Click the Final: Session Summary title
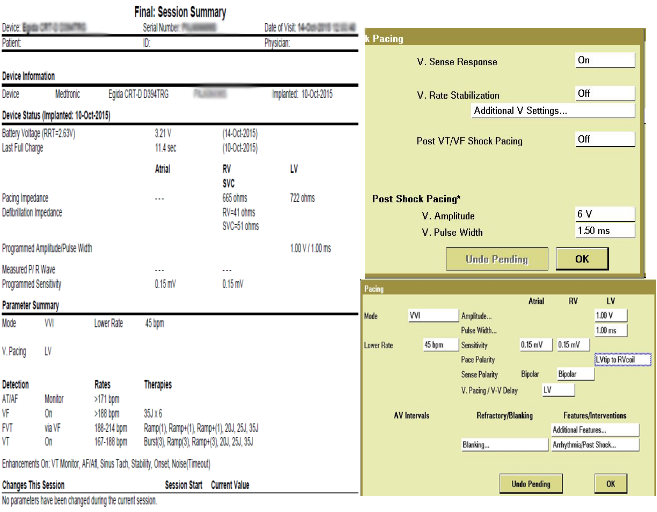This screenshot has height=512, width=657. 180,12
